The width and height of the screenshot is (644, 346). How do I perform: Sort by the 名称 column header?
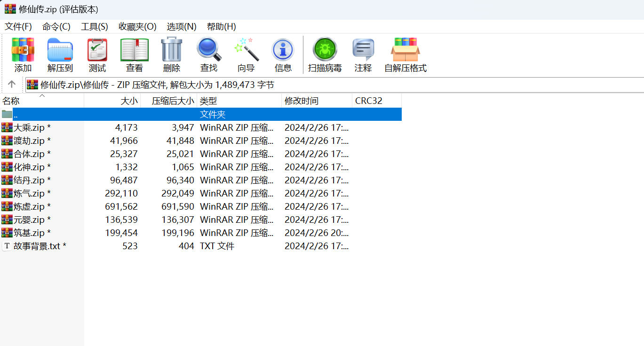tap(42, 101)
